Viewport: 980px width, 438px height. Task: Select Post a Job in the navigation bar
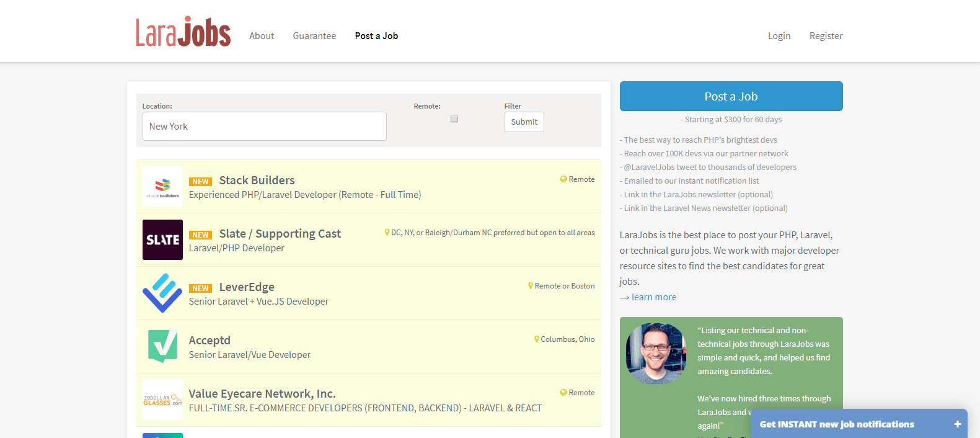[x=376, y=36]
